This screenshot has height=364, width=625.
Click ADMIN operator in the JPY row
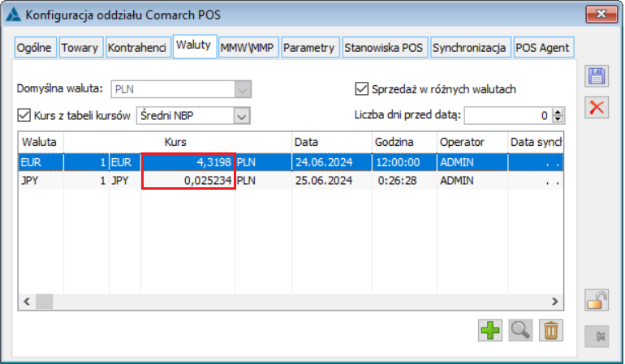tap(472, 181)
